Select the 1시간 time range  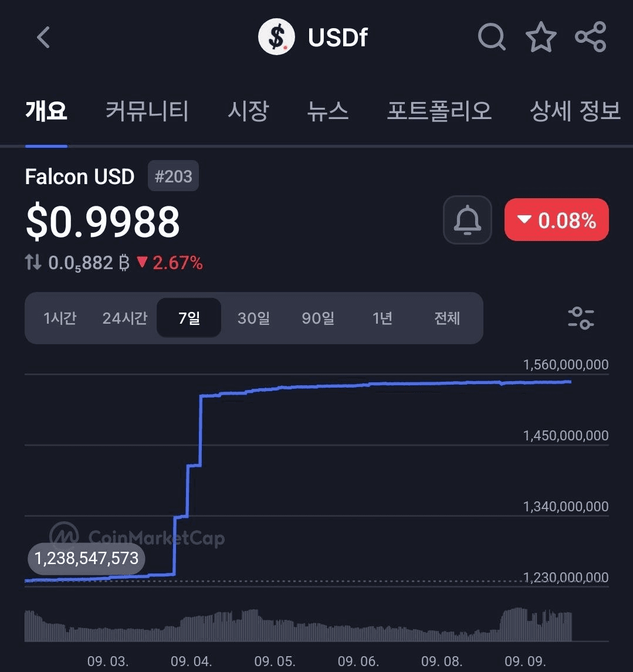(x=60, y=318)
